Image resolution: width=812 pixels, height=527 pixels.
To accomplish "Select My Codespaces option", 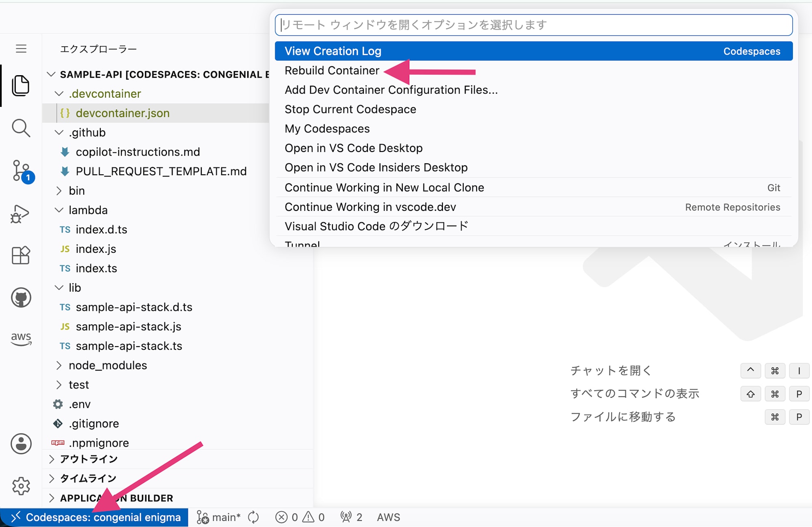I will (x=533, y=129).
